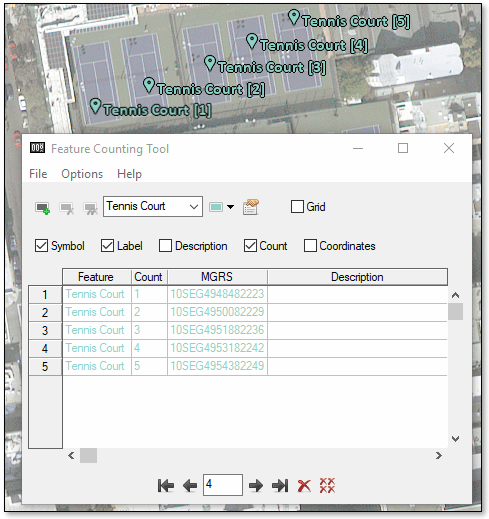Viewport: 489px width, 519px height.
Task: Go to previous record arrow
Action: [x=190, y=485]
